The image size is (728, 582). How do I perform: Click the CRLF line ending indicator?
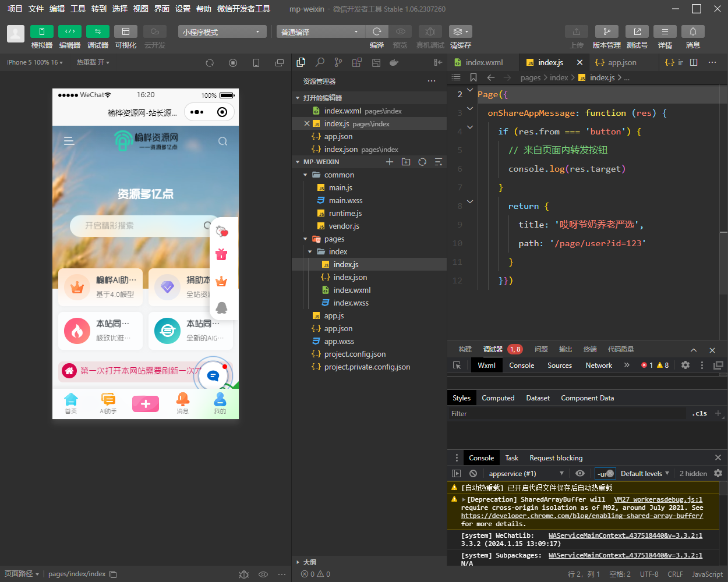pyautogui.click(x=675, y=574)
